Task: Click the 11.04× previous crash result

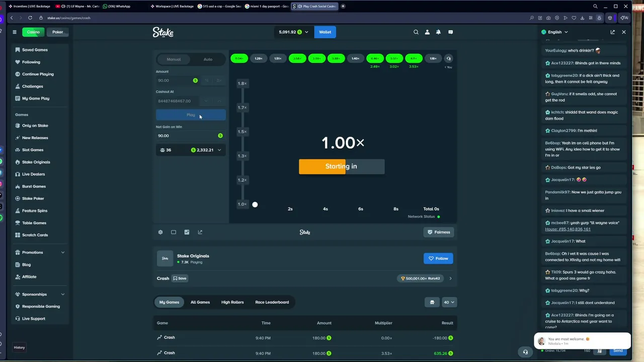Action: tap(239, 58)
